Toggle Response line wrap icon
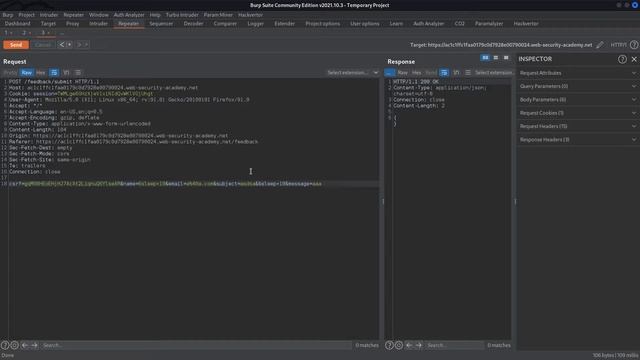 click(444, 73)
